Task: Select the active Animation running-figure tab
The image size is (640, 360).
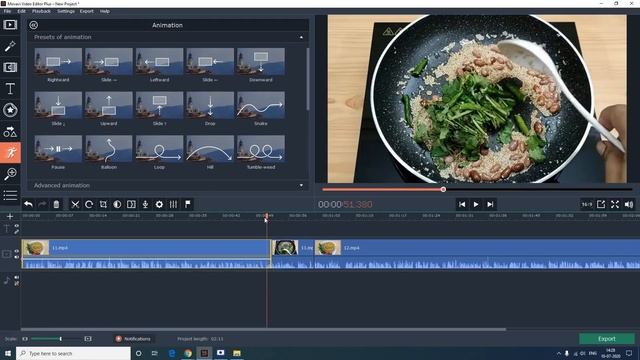Action: click(x=10, y=153)
